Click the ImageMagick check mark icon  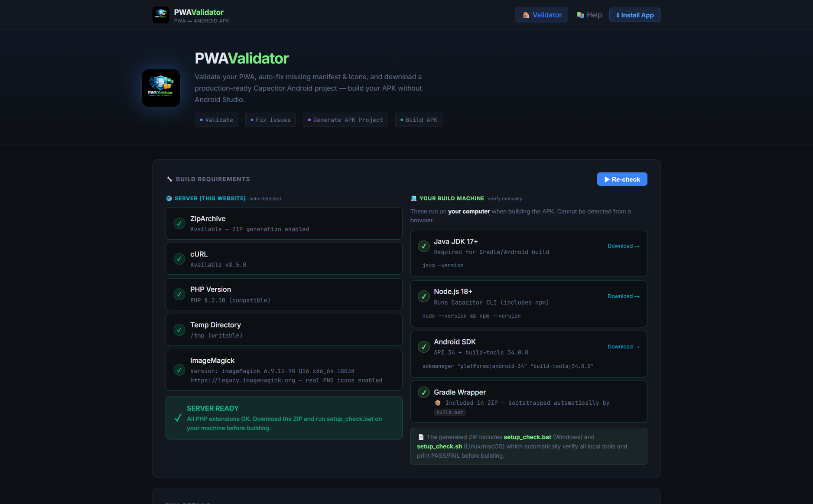[x=179, y=370]
